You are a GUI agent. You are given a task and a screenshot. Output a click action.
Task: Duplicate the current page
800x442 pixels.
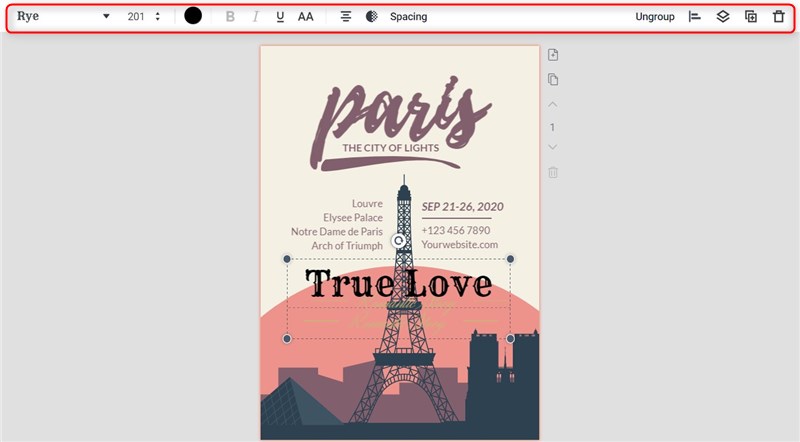553,80
